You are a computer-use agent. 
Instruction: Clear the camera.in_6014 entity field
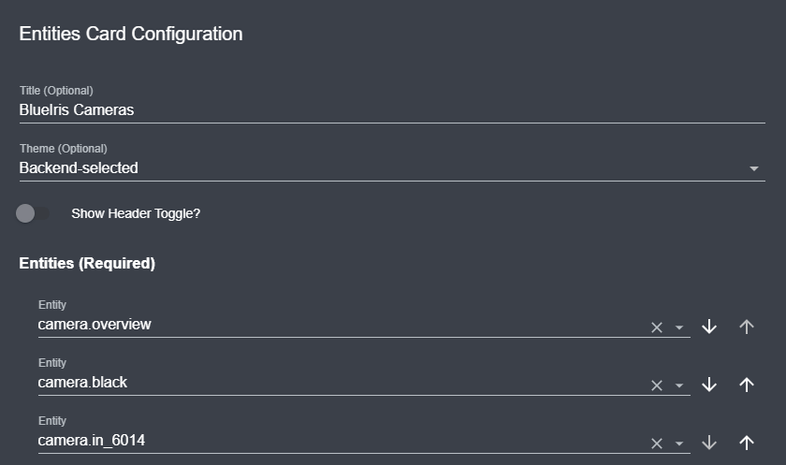657,443
